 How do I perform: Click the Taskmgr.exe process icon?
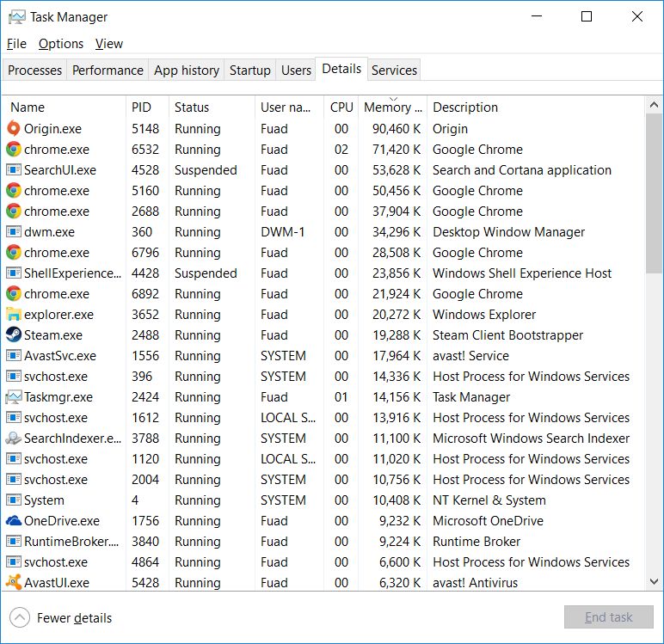pyautogui.click(x=14, y=397)
